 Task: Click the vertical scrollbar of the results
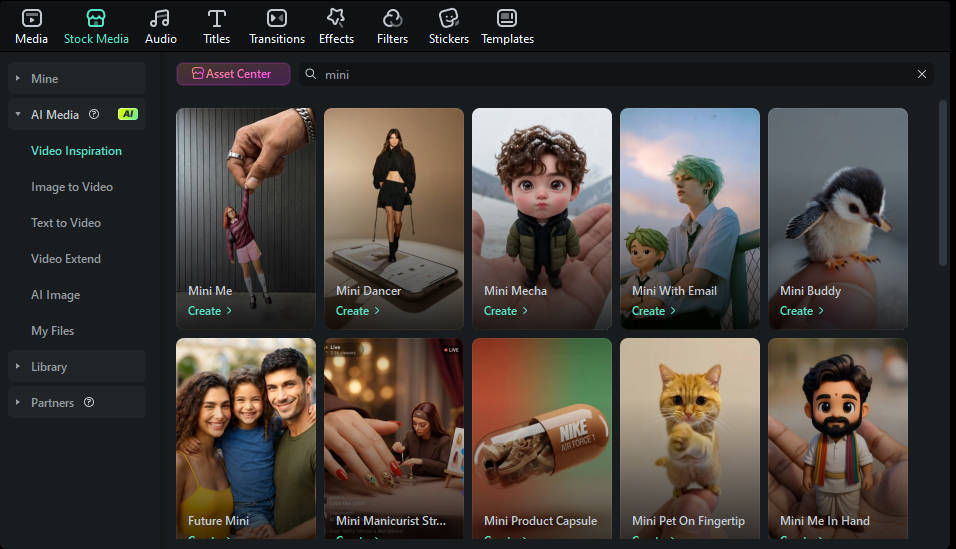tap(943, 183)
